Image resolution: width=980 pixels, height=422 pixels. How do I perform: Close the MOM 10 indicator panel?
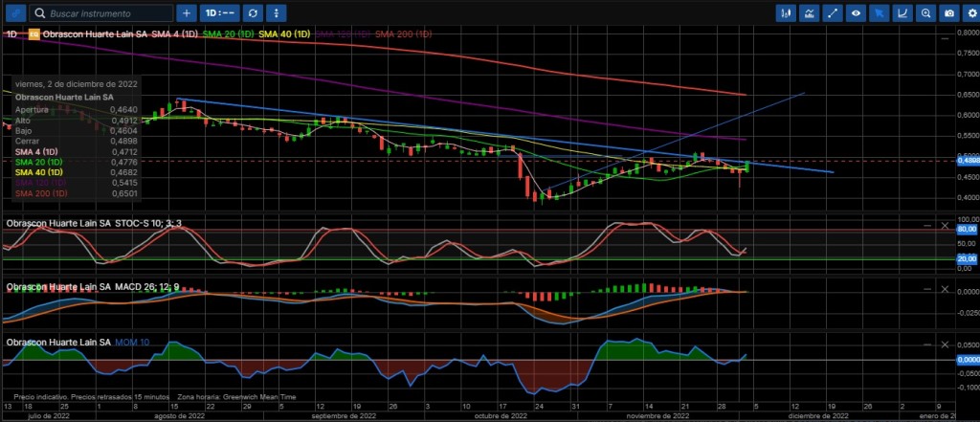tap(945, 344)
